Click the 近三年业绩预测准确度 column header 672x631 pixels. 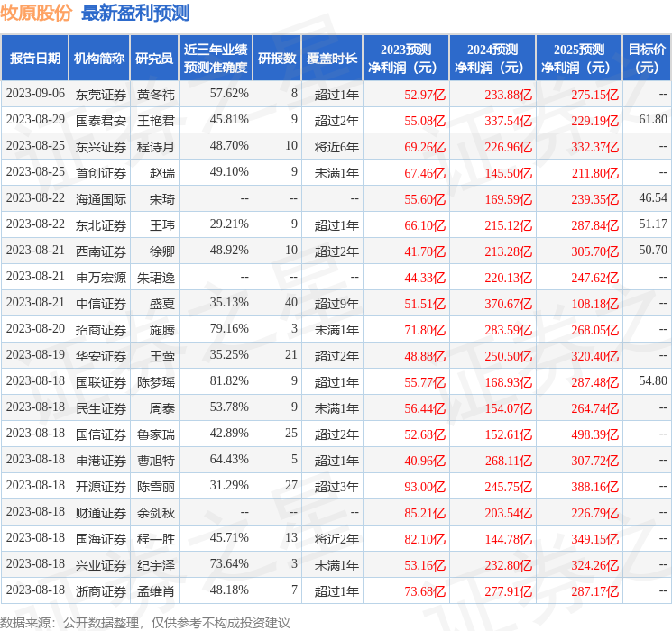tap(216, 59)
